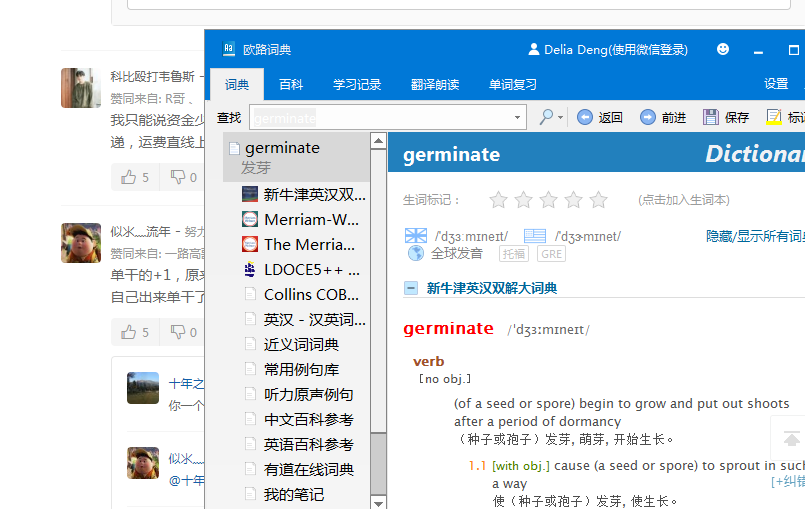
Task: Click the smiley face feedback icon
Action: click(x=723, y=49)
